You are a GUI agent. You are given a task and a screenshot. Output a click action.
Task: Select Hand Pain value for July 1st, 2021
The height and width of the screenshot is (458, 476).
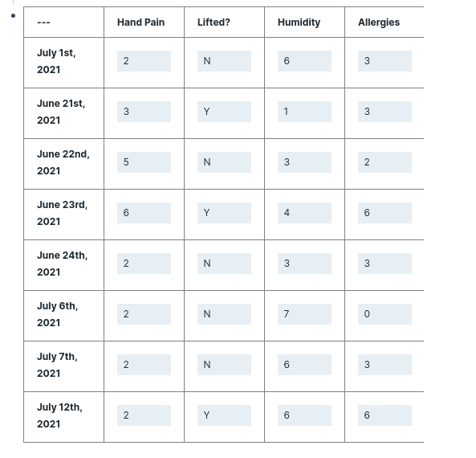point(144,61)
